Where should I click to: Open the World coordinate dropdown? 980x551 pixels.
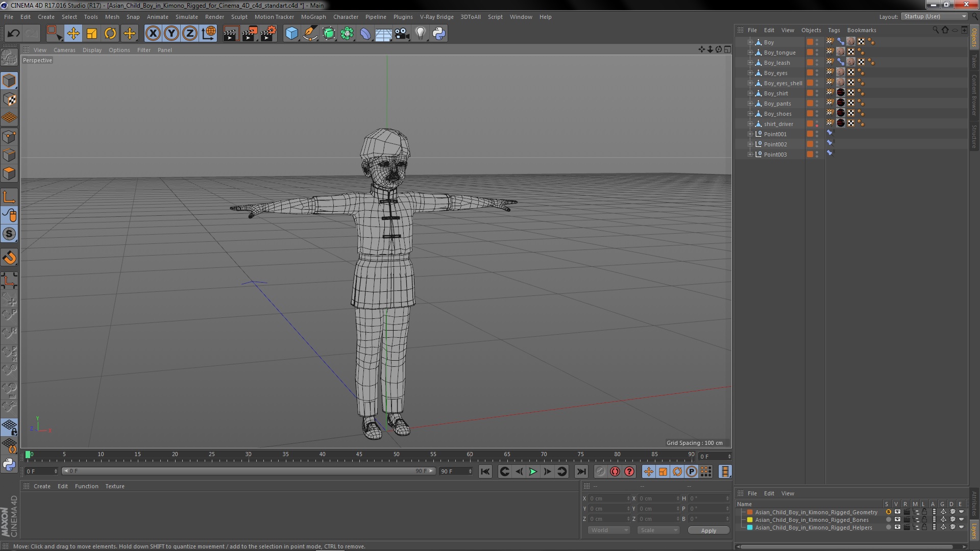click(609, 531)
